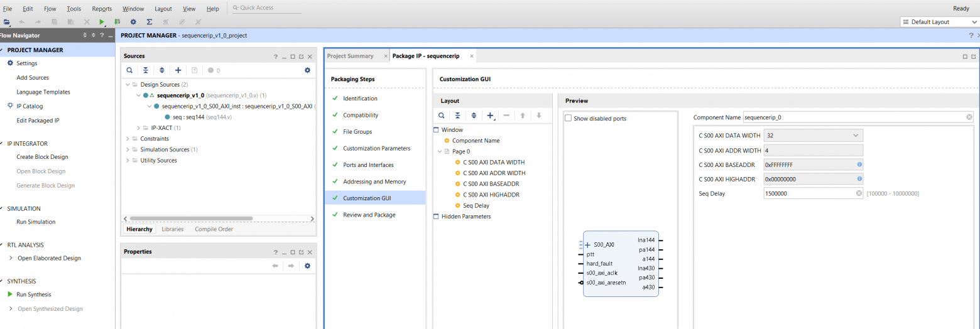Open Sources panel help icon
980x329 pixels.
click(275, 57)
